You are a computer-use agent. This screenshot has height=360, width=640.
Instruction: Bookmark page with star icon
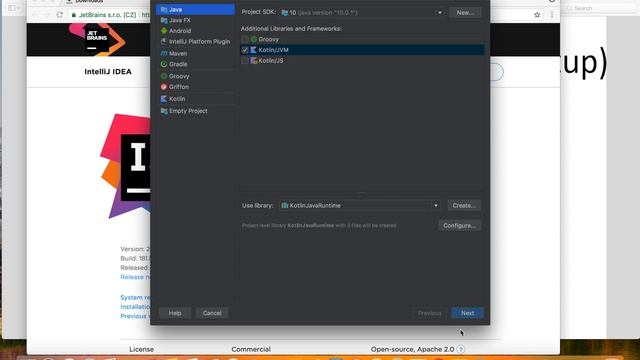click(x=537, y=15)
